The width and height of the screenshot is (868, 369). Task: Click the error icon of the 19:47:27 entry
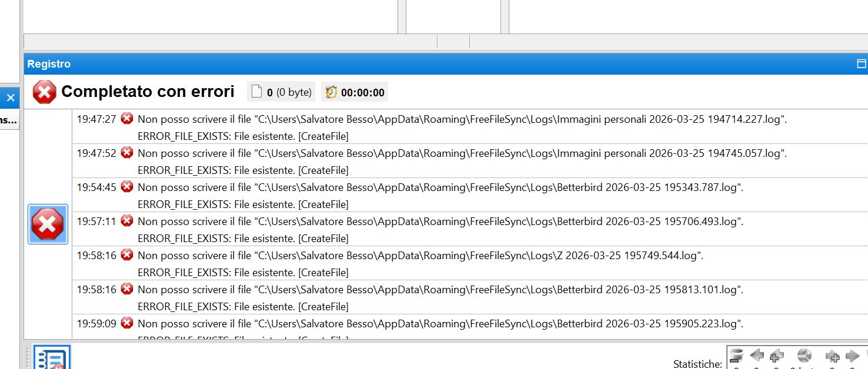[127, 119]
